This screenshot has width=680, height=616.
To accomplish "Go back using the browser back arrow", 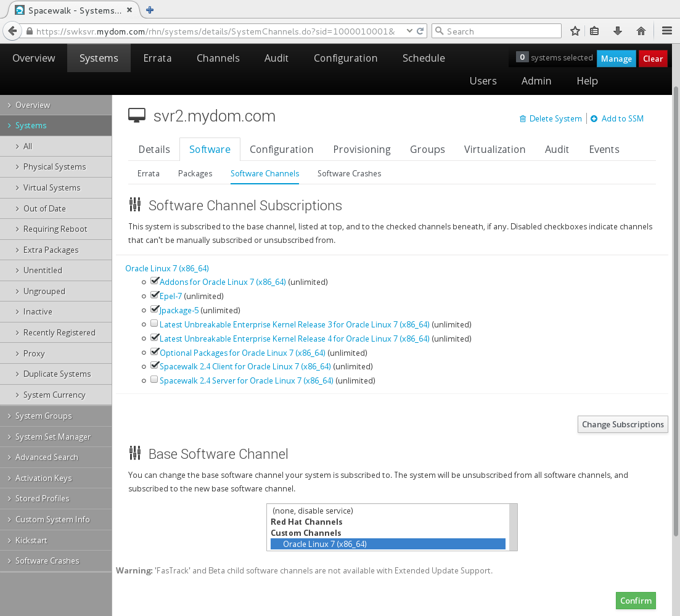I will coord(12,31).
